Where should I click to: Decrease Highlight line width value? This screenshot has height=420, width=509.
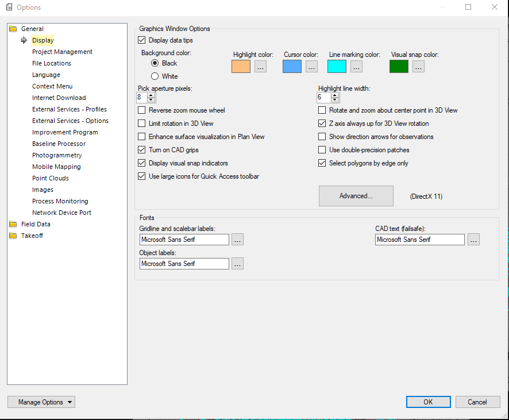[x=335, y=99]
